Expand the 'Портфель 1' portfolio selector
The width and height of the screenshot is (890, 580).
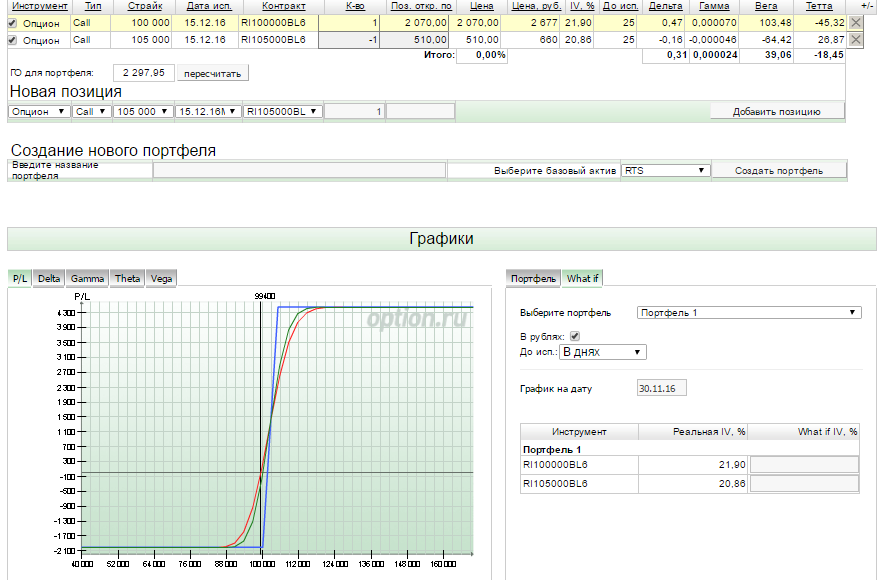[x=748, y=313]
